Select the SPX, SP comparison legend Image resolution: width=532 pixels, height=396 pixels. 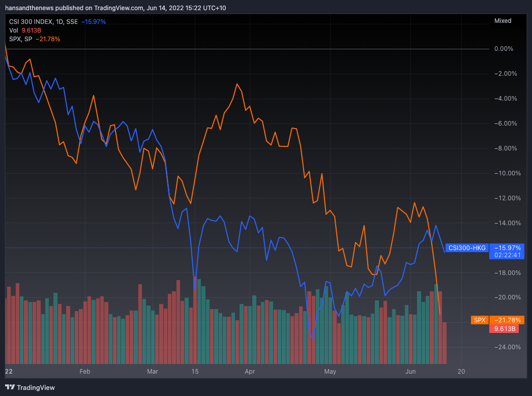[x=20, y=39]
